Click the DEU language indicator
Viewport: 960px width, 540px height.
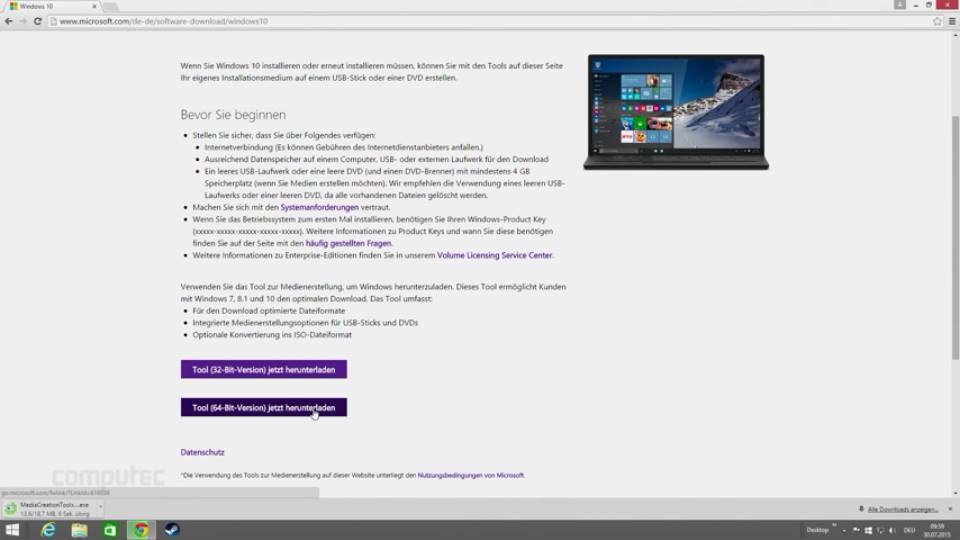pos(909,530)
